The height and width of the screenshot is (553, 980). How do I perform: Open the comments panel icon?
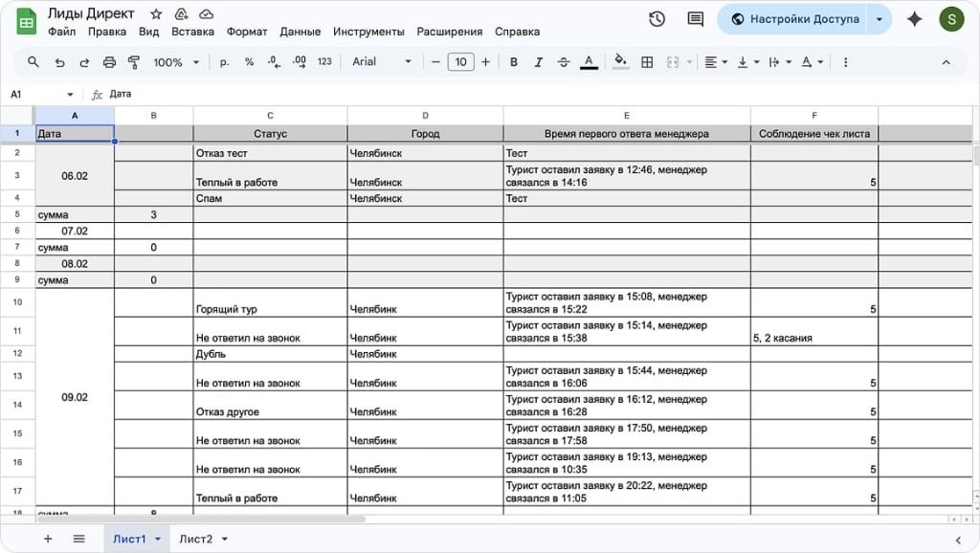pos(696,19)
